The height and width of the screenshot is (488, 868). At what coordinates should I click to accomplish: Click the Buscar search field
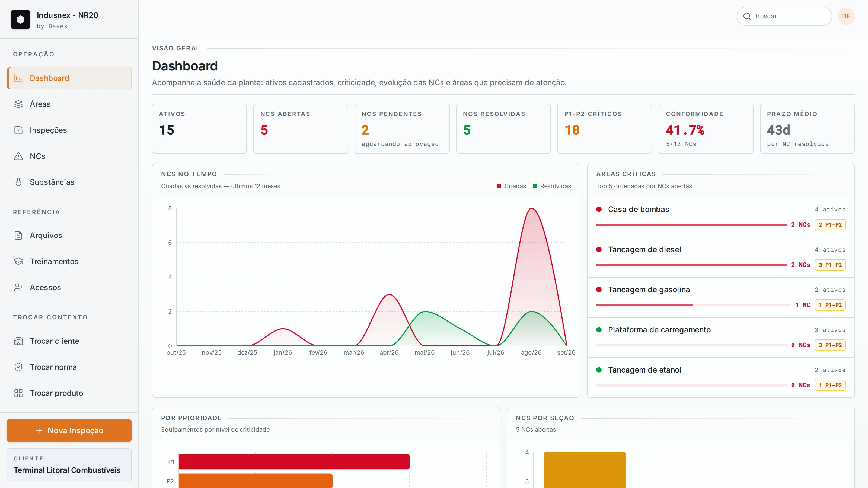(x=784, y=16)
